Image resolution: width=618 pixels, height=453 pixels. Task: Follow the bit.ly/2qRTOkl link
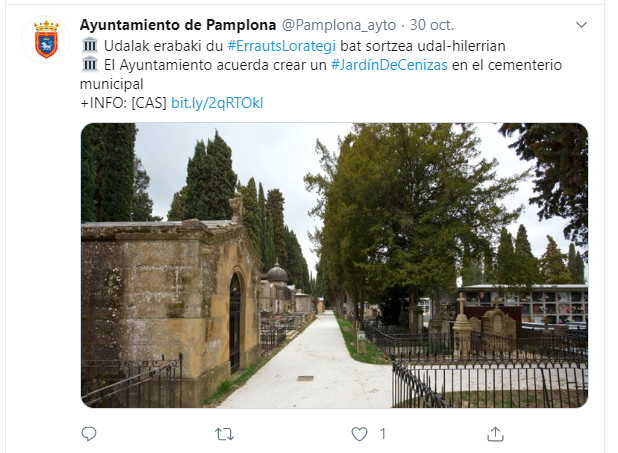pos(217,103)
